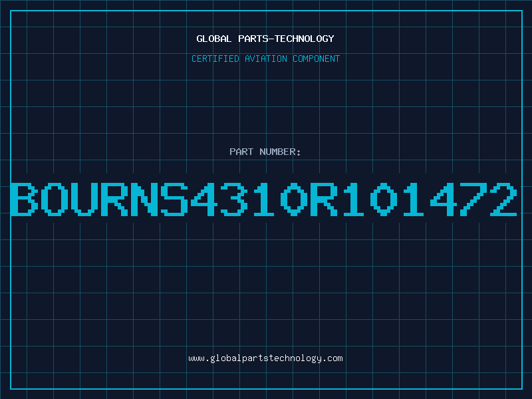Image resolution: width=532 pixels, height=399 pixels.
Task: Click the 'GLOBAL PARTS-TECHNOLOGY' heading
Action: pos(265,39)
